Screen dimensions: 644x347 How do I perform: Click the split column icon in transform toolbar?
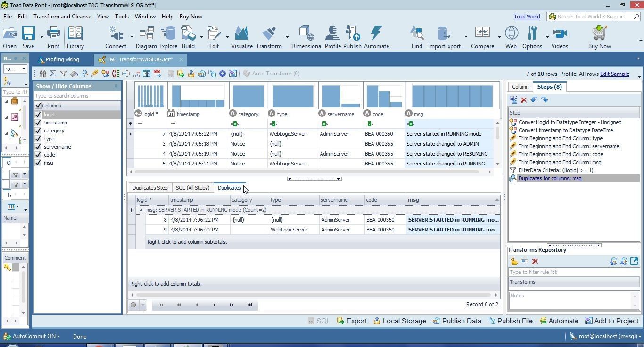[x=147, y=74]
